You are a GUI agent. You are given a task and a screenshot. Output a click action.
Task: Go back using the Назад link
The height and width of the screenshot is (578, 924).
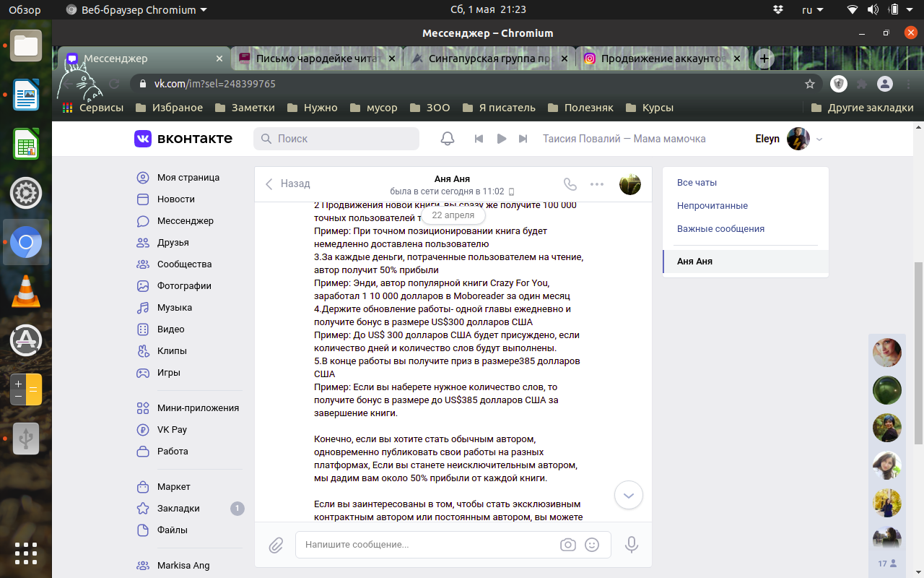[x=287, y=184]
